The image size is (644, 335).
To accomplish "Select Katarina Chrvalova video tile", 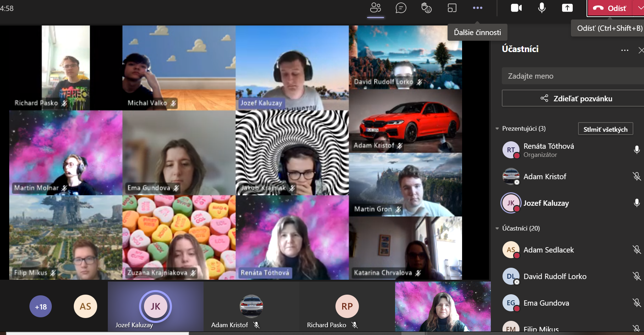I will (x=405, y=248).
